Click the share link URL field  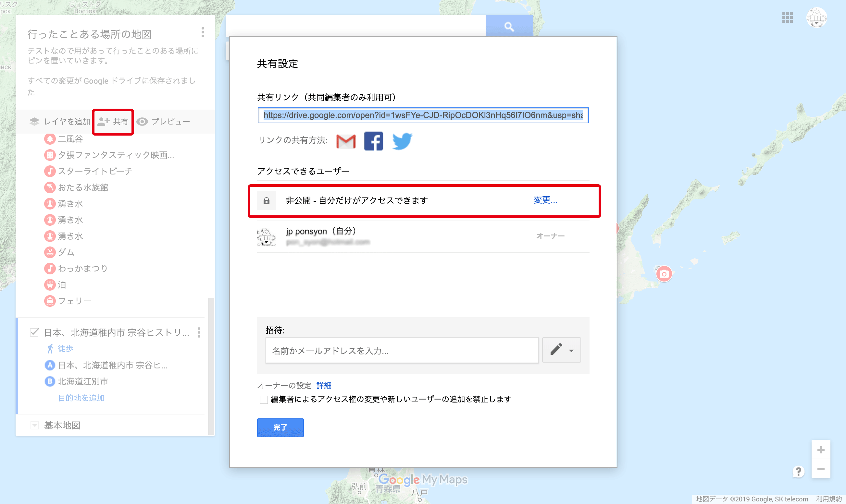pos(423,115)
